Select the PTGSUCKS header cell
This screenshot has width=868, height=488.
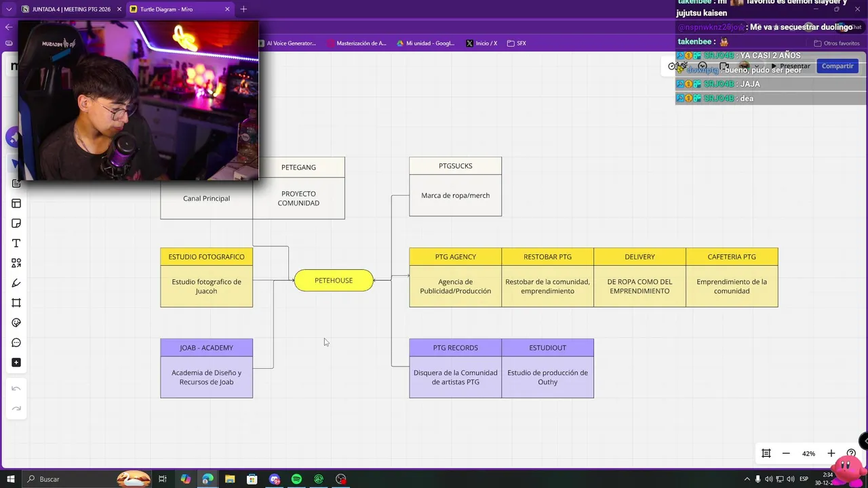pos(455,166)
